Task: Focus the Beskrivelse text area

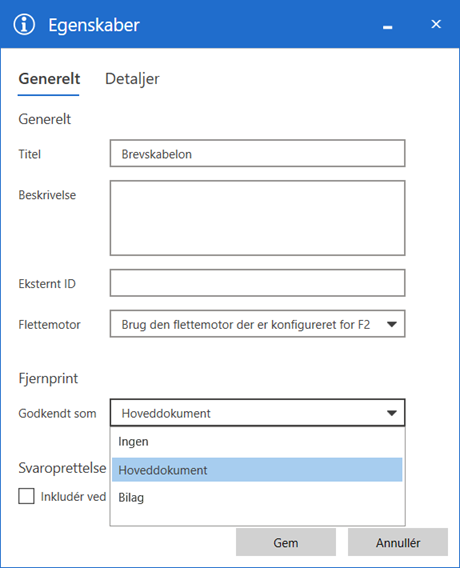Action: pyautogui.click(x=257, y=218)
